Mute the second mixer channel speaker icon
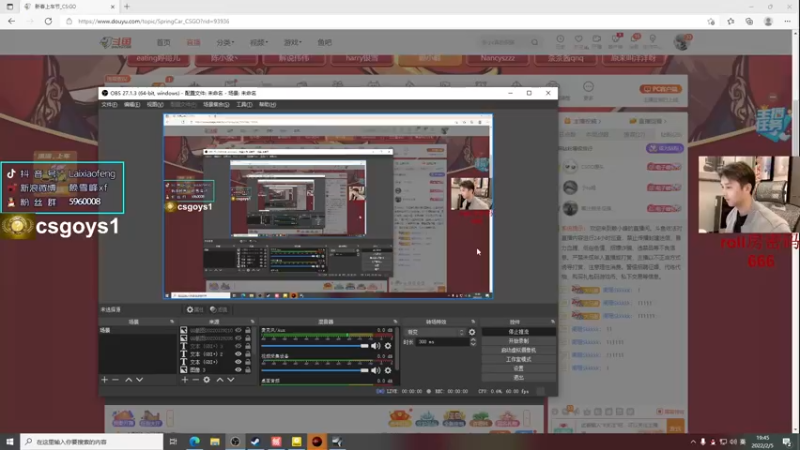 click(x=376, y=370)
